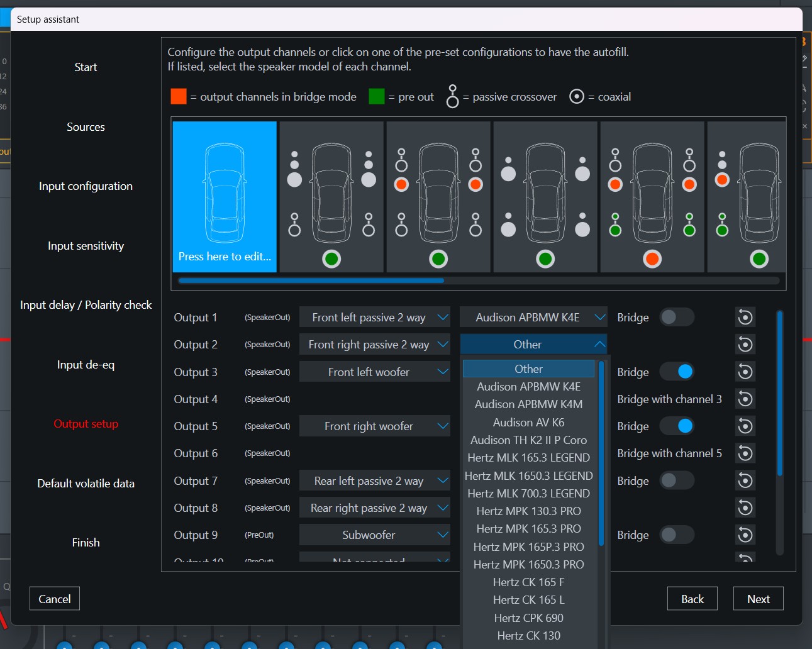812x649 pixels.
Task: Choose fourth preset with all grey speakers
Action: click(x=545, y=197)
